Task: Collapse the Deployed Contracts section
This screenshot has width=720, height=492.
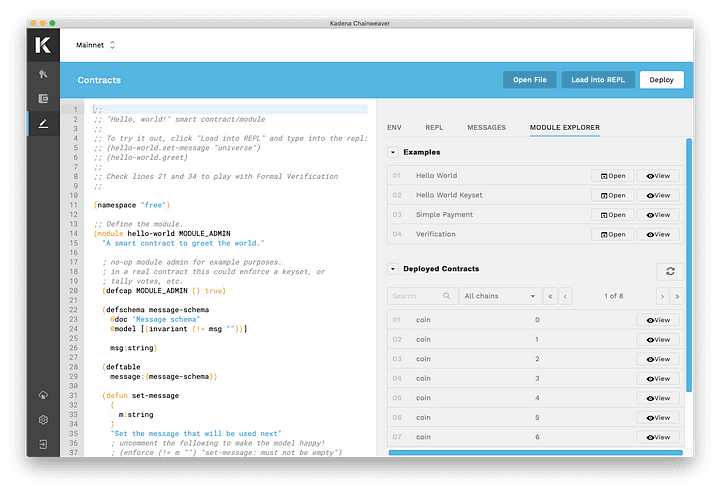Action: click(x=393, y=269)
